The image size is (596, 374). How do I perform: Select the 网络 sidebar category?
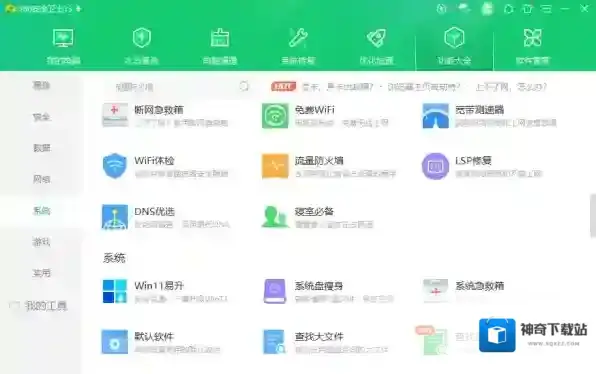pos(41,179)
